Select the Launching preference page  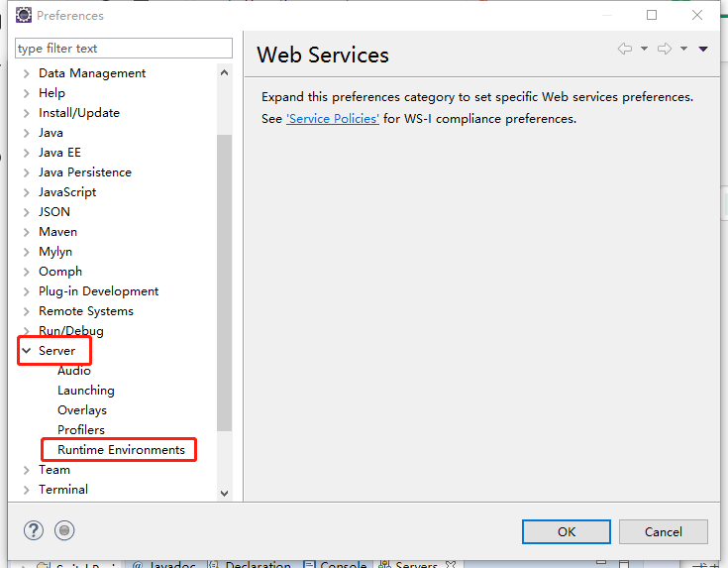(86, 391)
